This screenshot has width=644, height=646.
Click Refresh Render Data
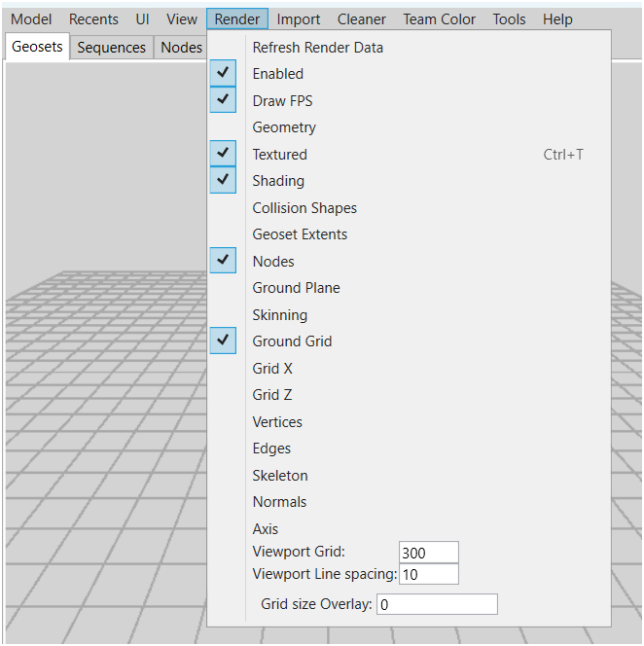(x=409, y=48)
